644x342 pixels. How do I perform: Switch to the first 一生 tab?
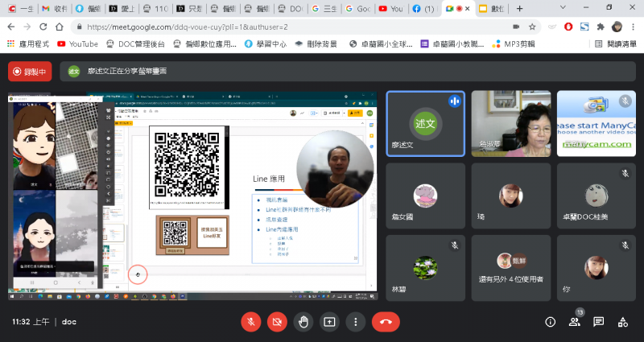pos(21,8)
